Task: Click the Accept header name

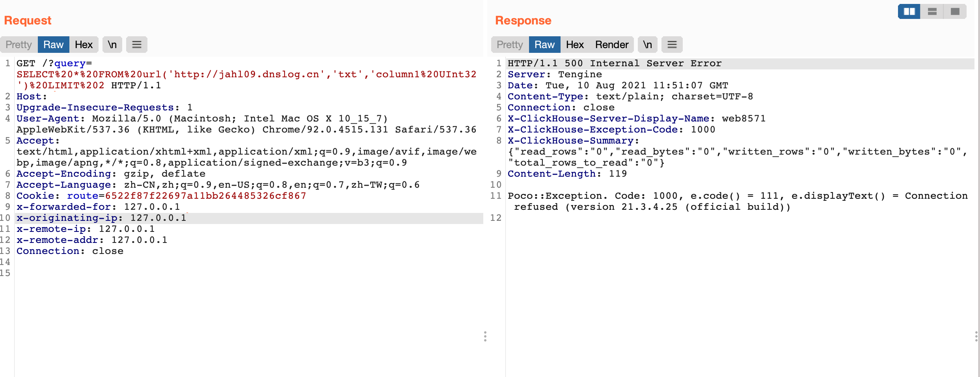Action: [38, 141]
